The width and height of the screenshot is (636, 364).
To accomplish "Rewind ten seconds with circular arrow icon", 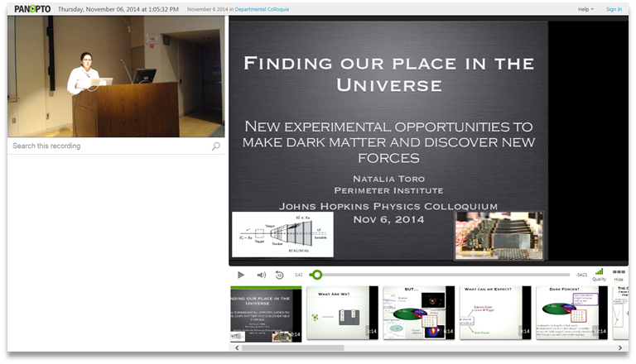I will [279, 275].
